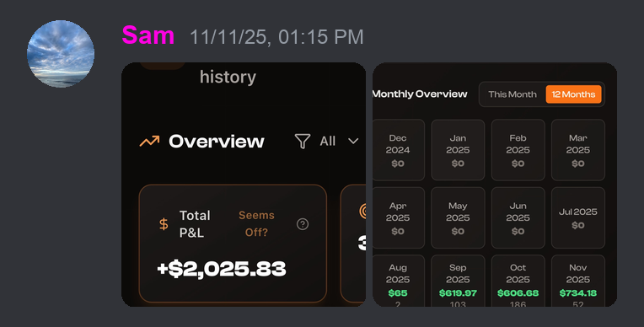Click the Total P&L label
Screen dimensions: 644x327
coord(195,224)
